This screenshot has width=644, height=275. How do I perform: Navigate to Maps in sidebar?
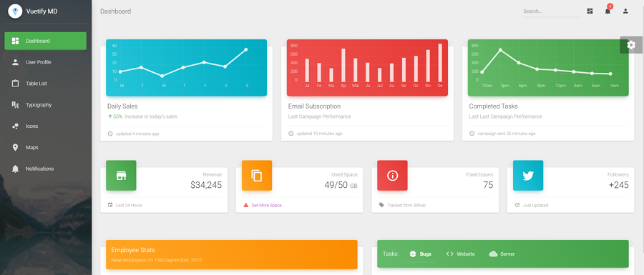point(46,148)
